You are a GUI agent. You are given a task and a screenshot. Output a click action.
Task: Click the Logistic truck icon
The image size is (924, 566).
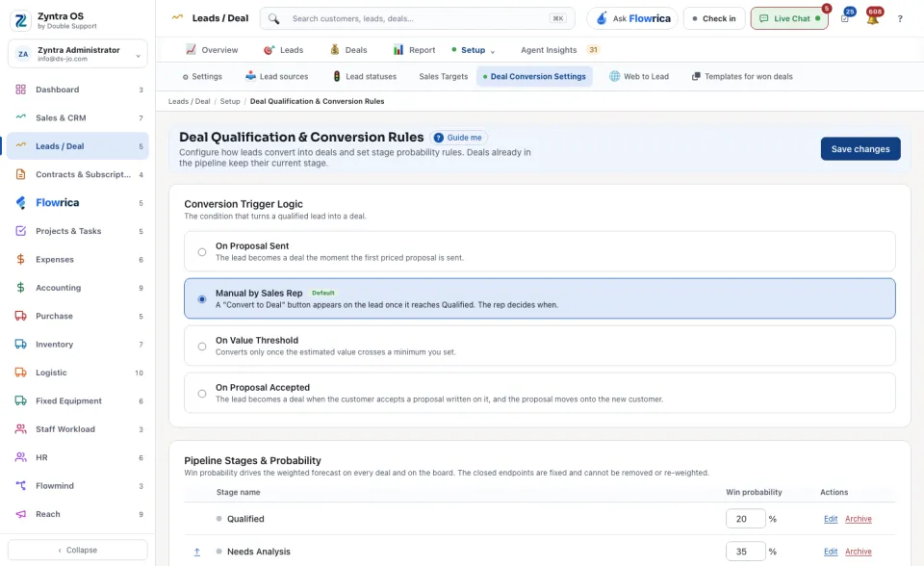click(20, 373)
